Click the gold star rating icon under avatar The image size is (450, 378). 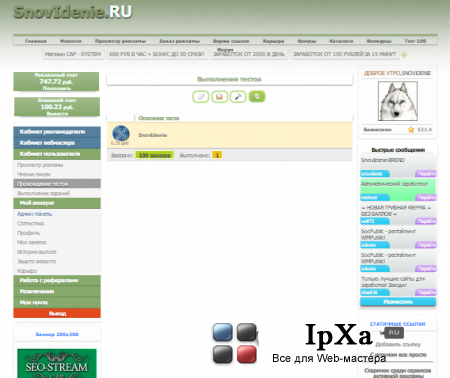point(411,129)
